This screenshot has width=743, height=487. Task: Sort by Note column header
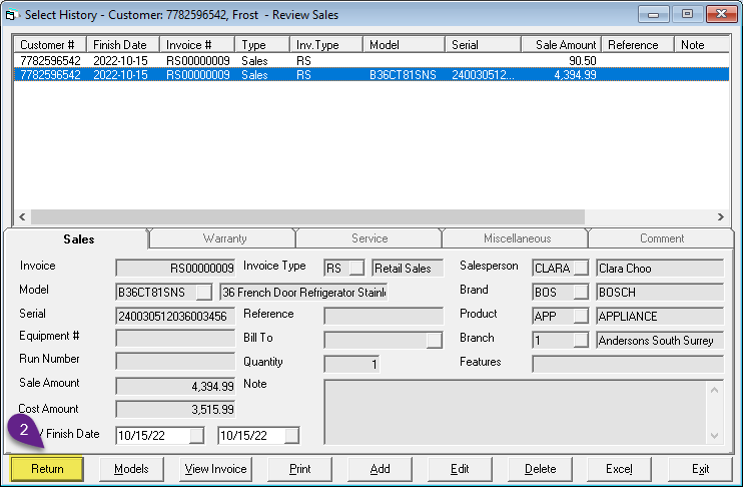(702, 45)
